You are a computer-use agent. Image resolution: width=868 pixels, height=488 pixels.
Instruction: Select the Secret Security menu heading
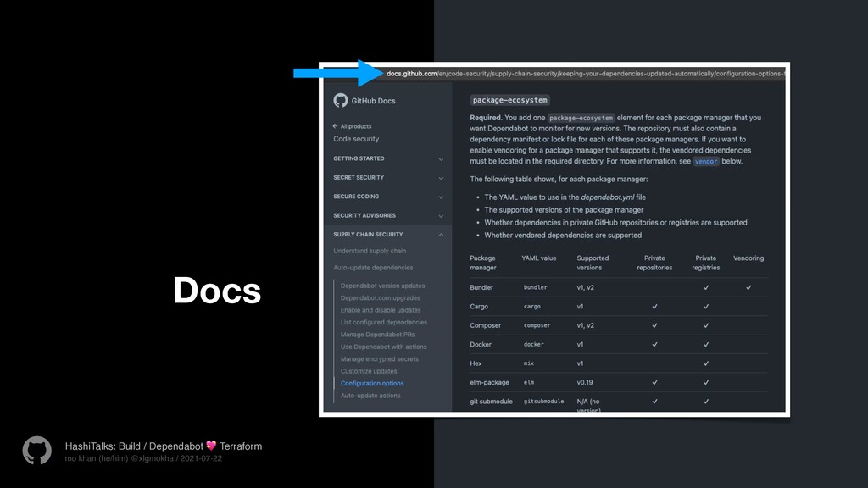tap(359, 178)
